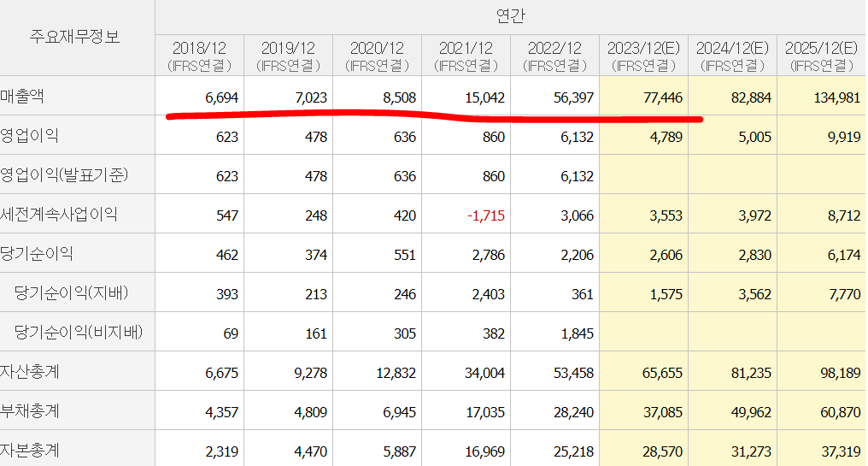Select pre-tax income estimate 8,712
This screenshot has height=466, width=868.
844,215
